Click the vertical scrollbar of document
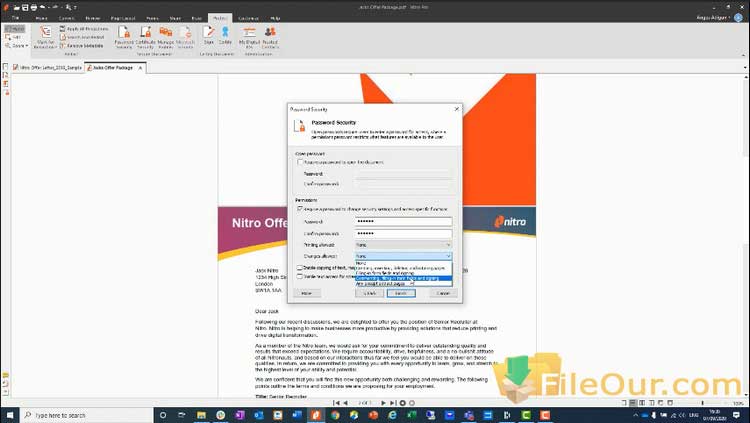The height and width of the screenshot is (423, 750). click(x=745, y=234)
